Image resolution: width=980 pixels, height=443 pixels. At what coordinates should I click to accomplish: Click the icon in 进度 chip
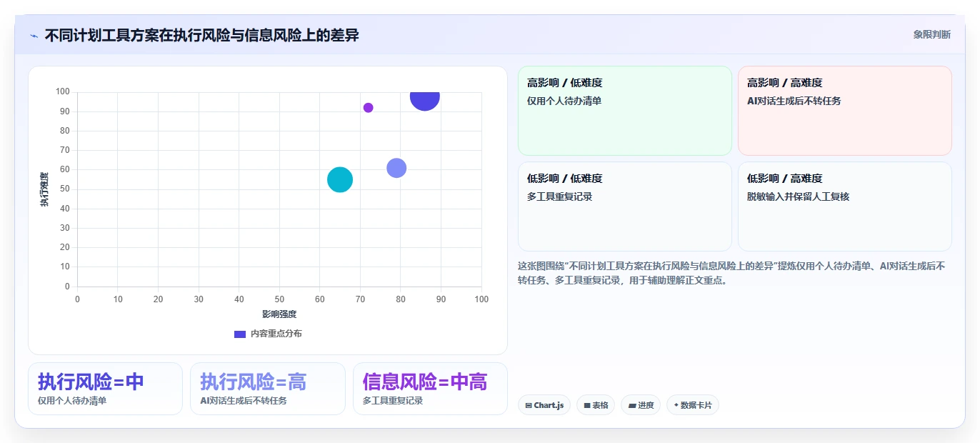click(632, 406)
